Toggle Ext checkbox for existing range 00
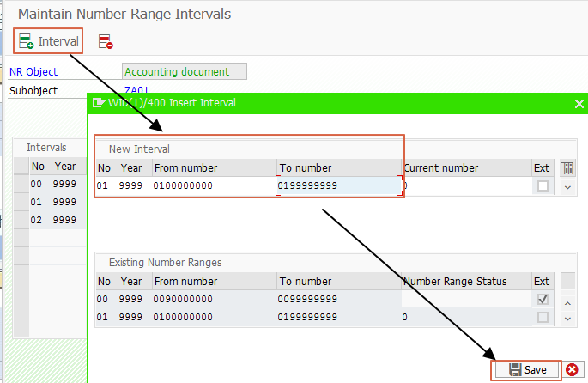 (543, 300)
